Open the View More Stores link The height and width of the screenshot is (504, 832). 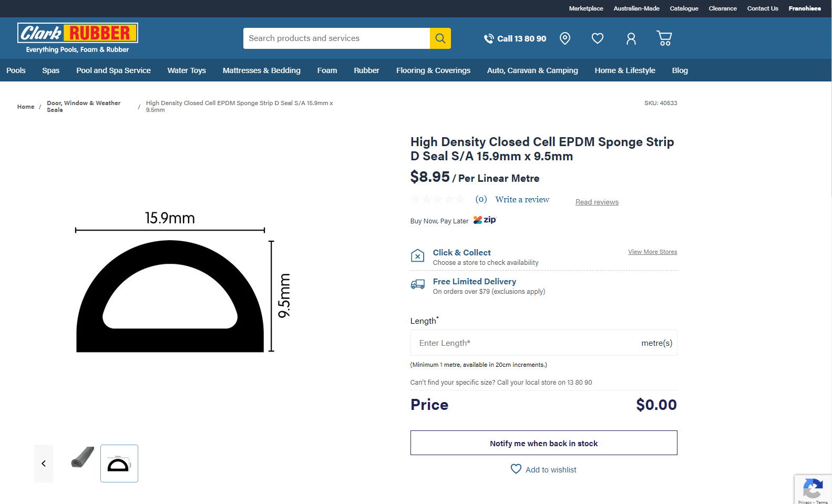coord(652,252)
